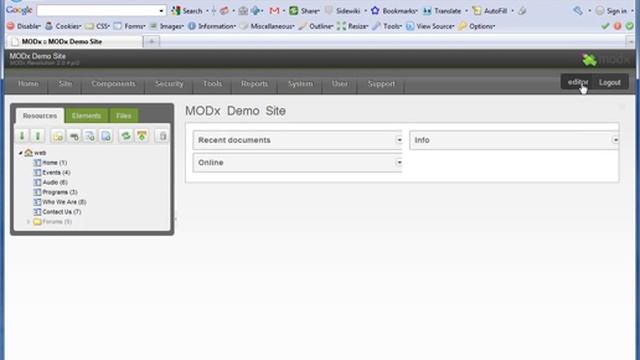Open the Site menu
Screen dimensions: 640x360
(x=65, y=84)
